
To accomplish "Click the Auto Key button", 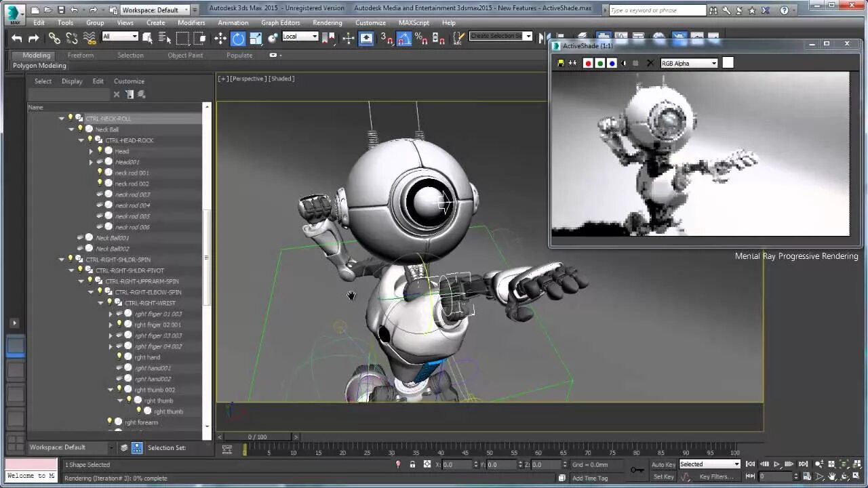I will pyautogui.click(x=663, y=464).
